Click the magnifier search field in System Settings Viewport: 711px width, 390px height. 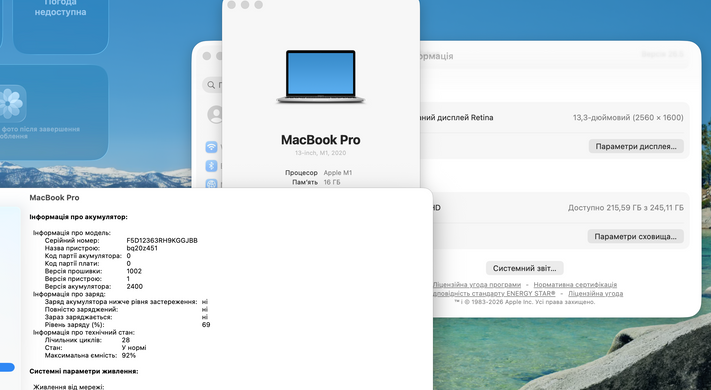click(x=212, y=85)
